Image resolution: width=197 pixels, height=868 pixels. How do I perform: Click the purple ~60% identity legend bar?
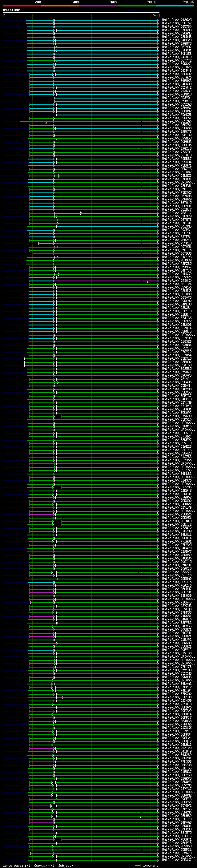point(99,6)
